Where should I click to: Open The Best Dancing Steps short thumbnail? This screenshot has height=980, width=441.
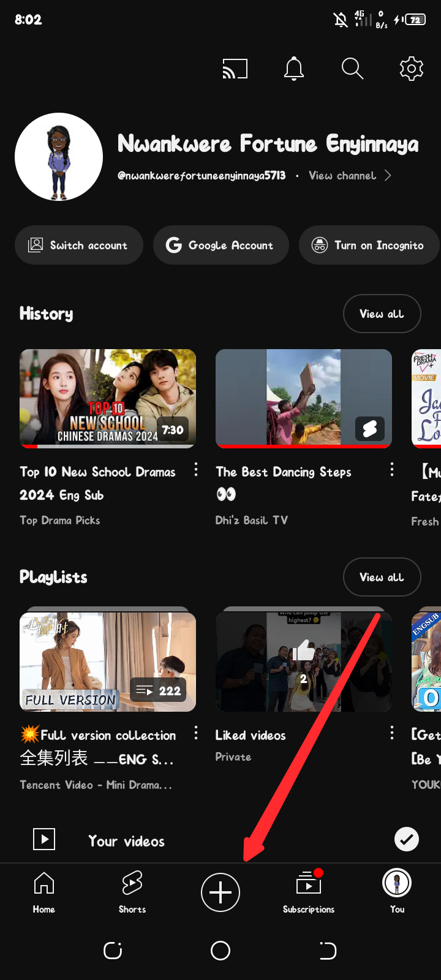coord(304,399)
